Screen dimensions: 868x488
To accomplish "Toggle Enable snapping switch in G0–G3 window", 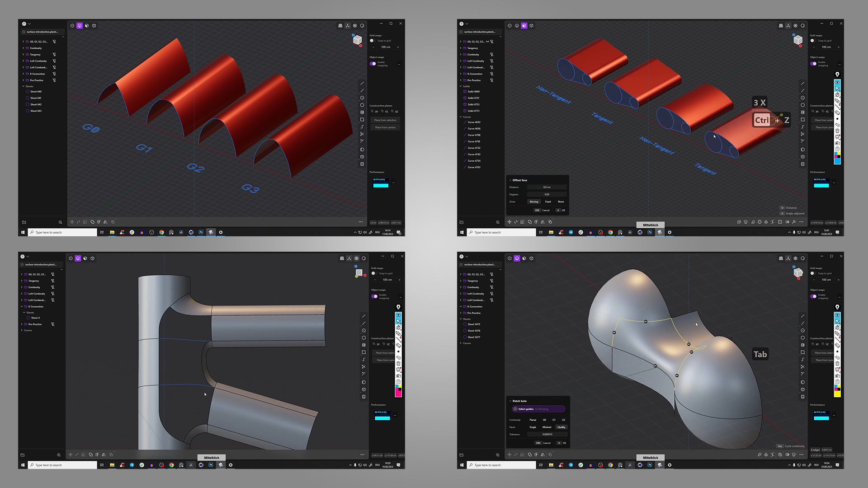I will point(373,64).
